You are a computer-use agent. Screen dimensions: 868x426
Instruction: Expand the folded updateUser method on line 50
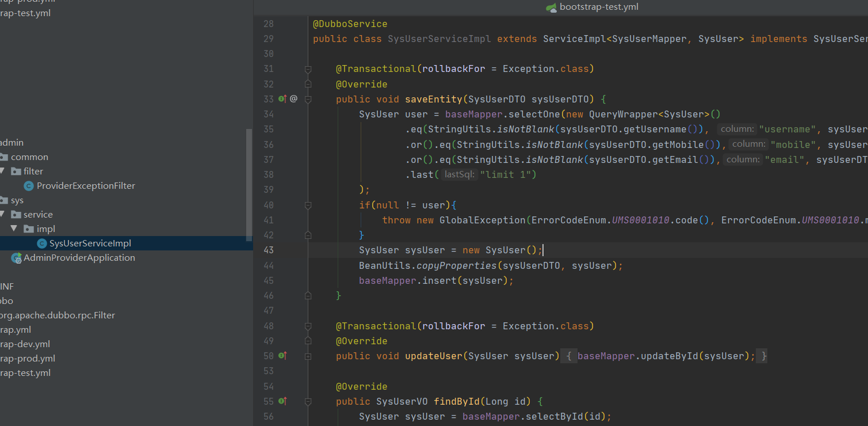pyautogui.click(x=308, y=356)
